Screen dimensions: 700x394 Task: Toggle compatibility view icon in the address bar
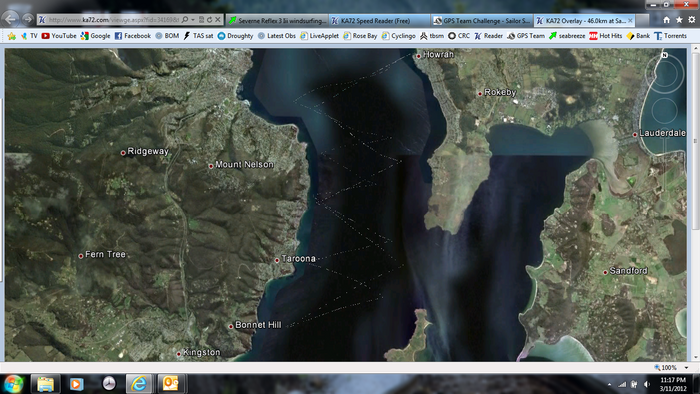[201, 20]
